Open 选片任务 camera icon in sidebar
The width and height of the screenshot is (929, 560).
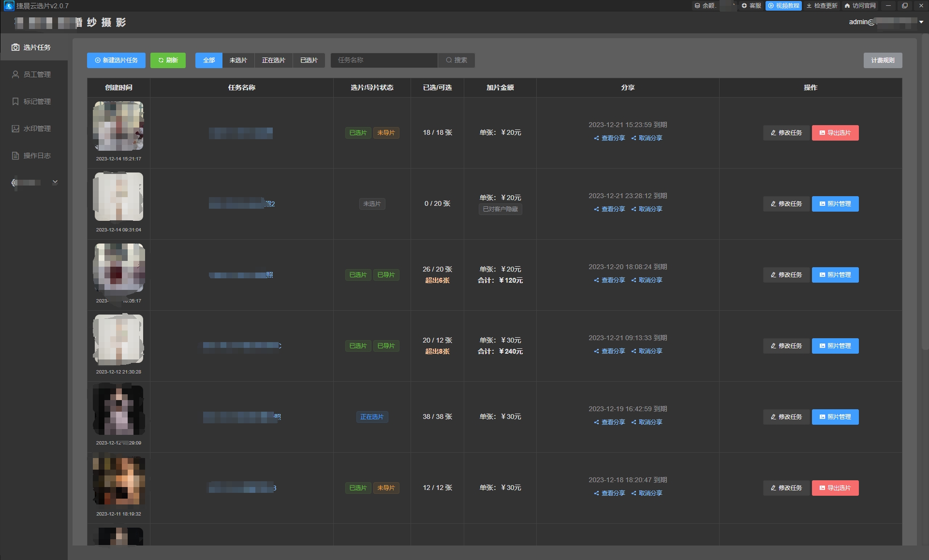click(15, 47)
